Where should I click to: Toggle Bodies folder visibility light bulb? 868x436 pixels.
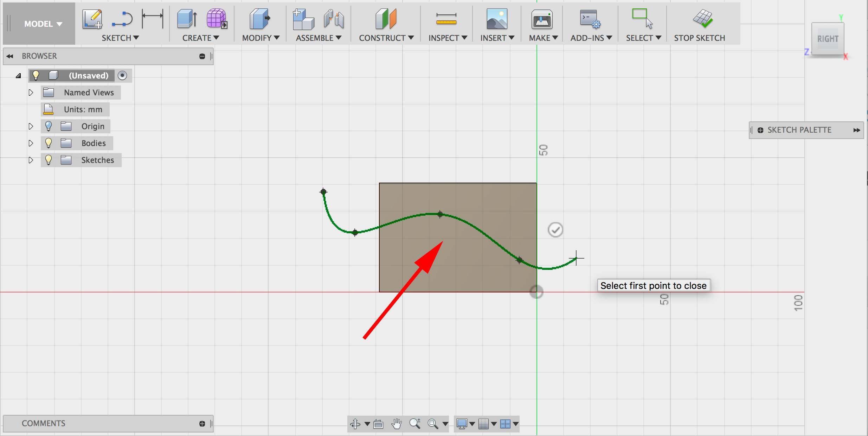tap(49, 143)
